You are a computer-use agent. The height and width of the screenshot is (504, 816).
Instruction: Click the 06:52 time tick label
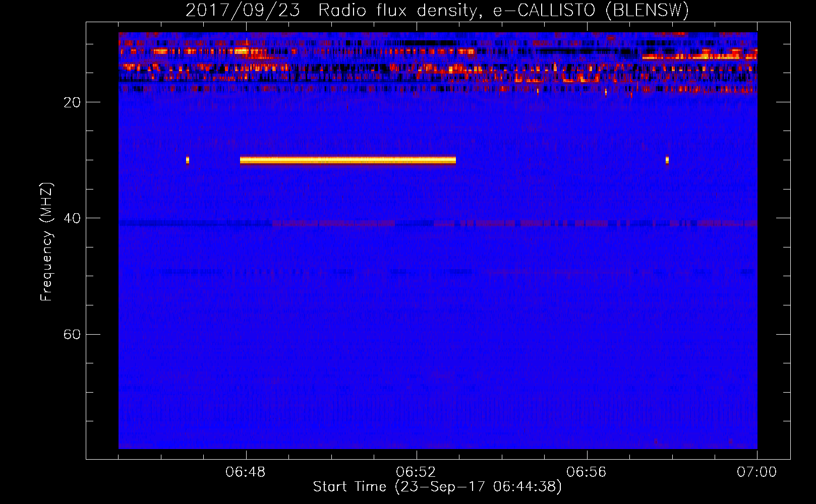[x=416, y=472]
